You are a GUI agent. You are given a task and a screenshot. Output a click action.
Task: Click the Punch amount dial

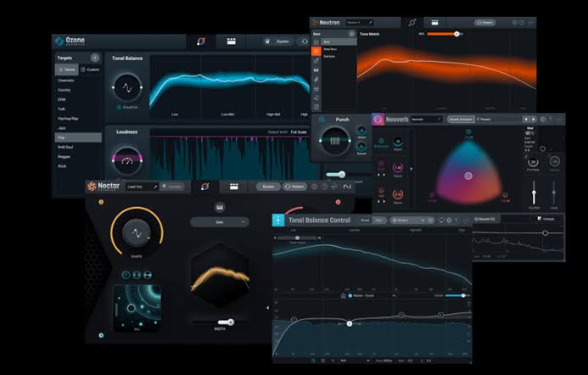335,141
